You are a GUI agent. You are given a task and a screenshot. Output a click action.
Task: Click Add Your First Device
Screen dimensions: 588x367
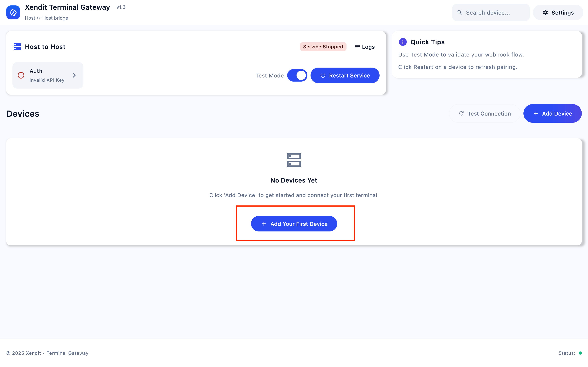pos(294,224)
